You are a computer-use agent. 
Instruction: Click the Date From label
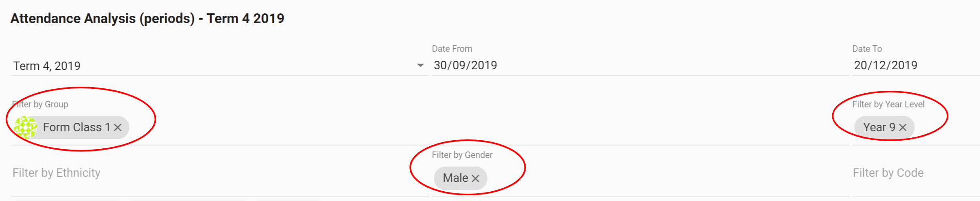tap(452, 49)
